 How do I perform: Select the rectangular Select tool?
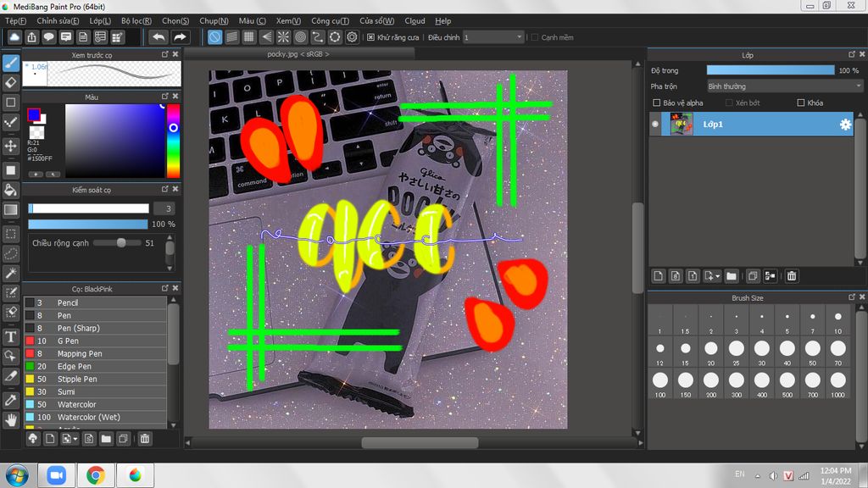coord(10,234)
